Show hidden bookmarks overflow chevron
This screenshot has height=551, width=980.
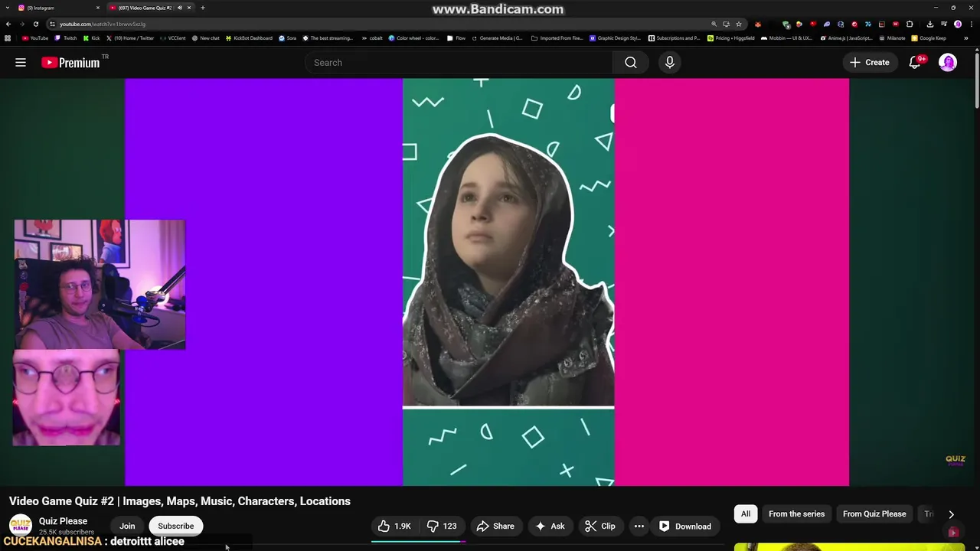[x=965, y=38]
